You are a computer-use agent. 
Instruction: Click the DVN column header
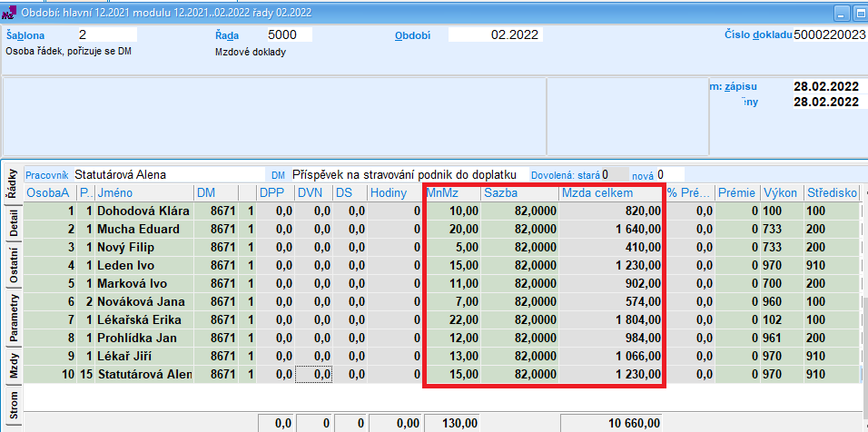pos(314,193)
